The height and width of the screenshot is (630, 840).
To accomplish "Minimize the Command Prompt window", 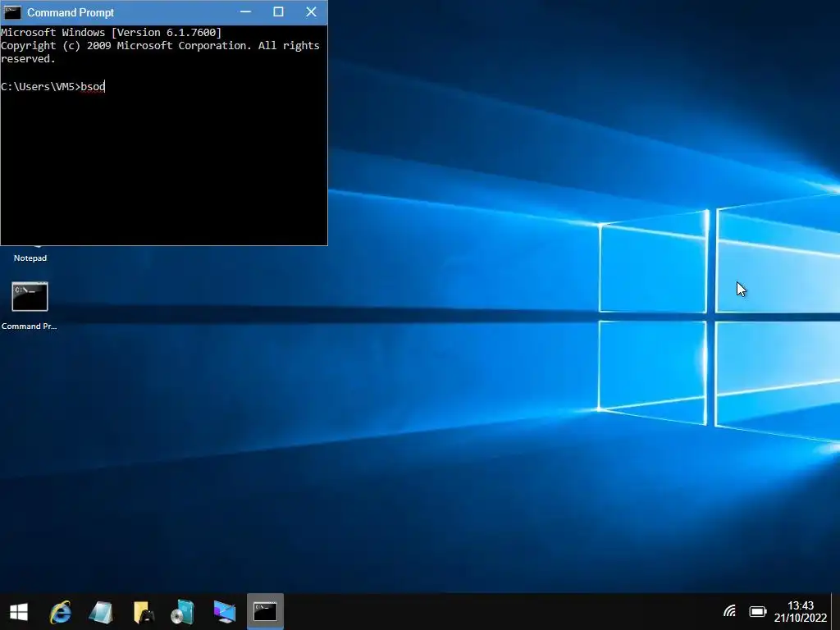I will (x=245, y=11).
